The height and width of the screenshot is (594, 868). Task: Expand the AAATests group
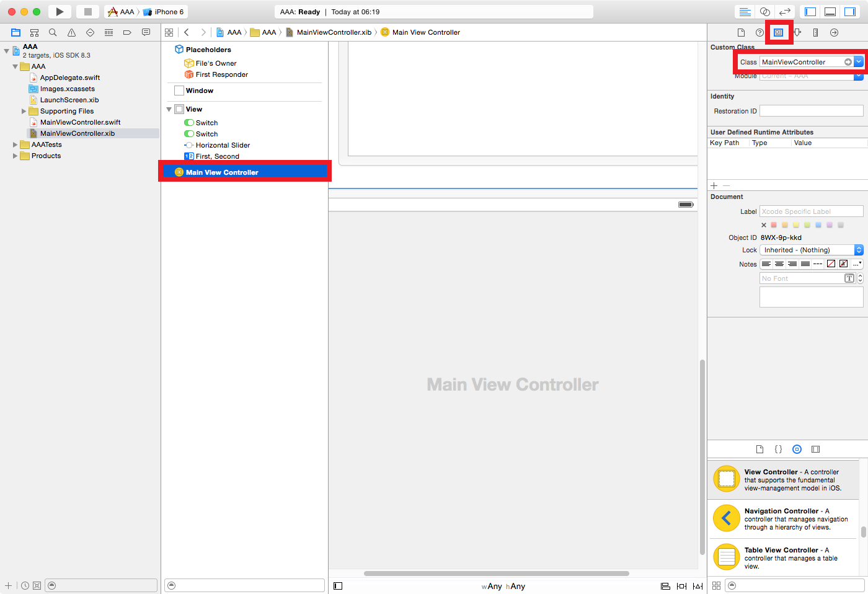15,144
